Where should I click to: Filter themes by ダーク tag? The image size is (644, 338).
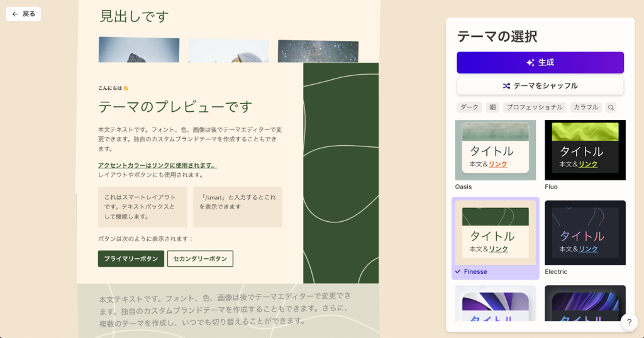[x=469, y=107]
